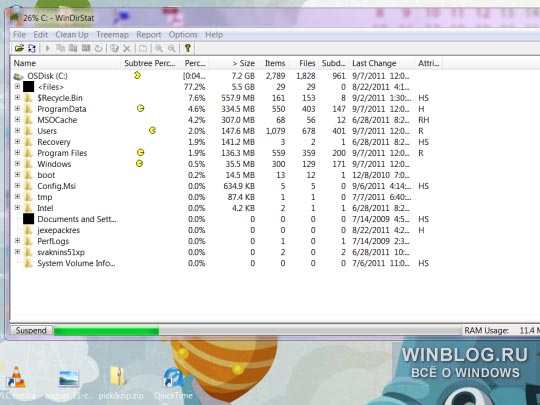Open the File menu
540x405 pixels.
click(x=19, y=35)
